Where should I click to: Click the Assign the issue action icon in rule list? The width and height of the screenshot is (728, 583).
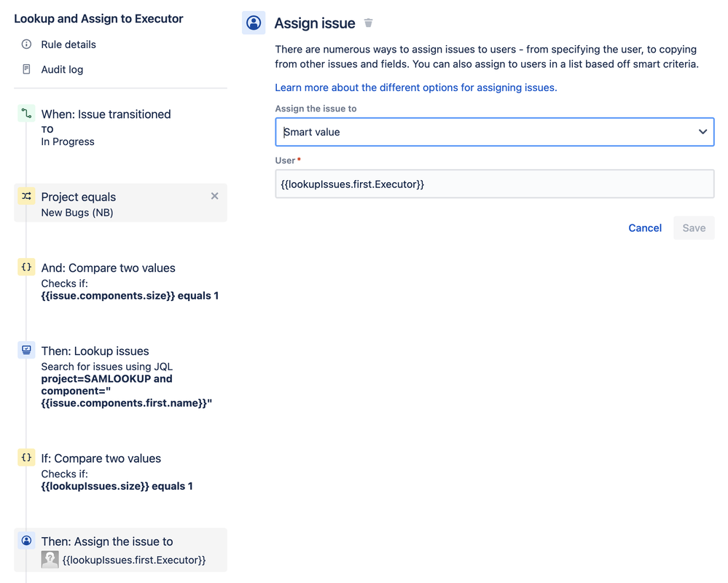click(27, 541)
